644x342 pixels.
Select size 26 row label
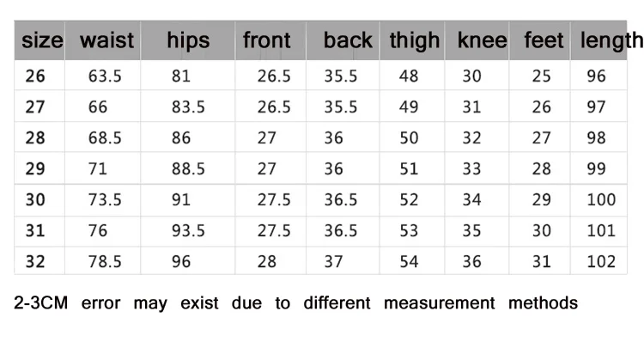(35, 76)
